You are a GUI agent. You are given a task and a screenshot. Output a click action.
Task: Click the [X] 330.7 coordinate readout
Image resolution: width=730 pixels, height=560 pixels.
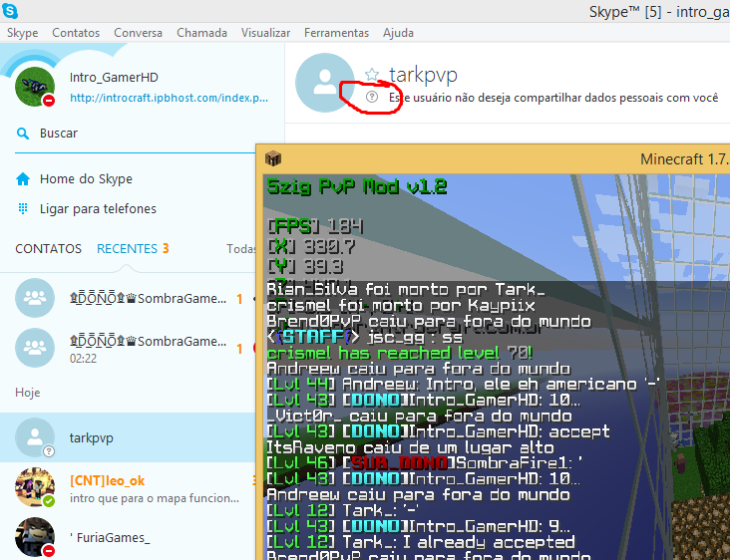[311, 246]
